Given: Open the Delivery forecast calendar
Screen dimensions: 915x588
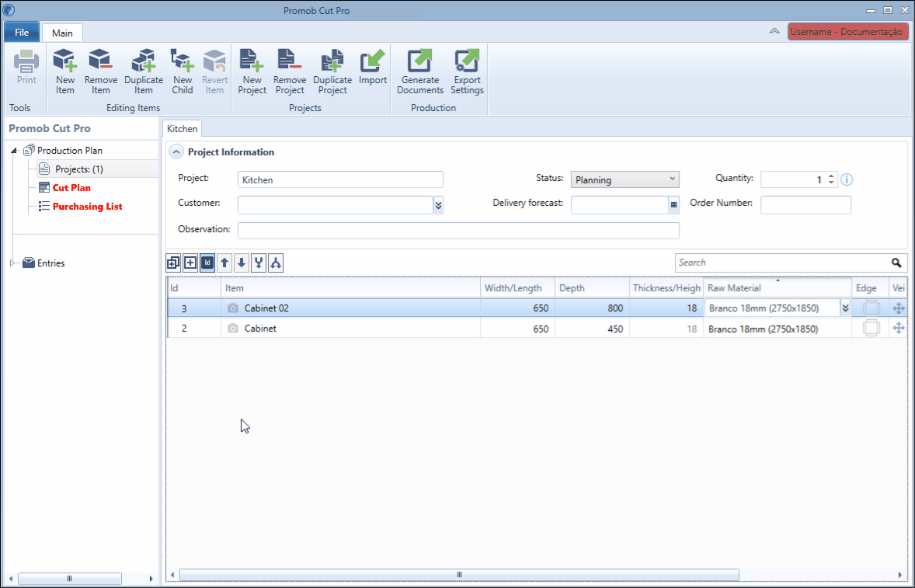Looking at the screenshot, I should 674,205.
